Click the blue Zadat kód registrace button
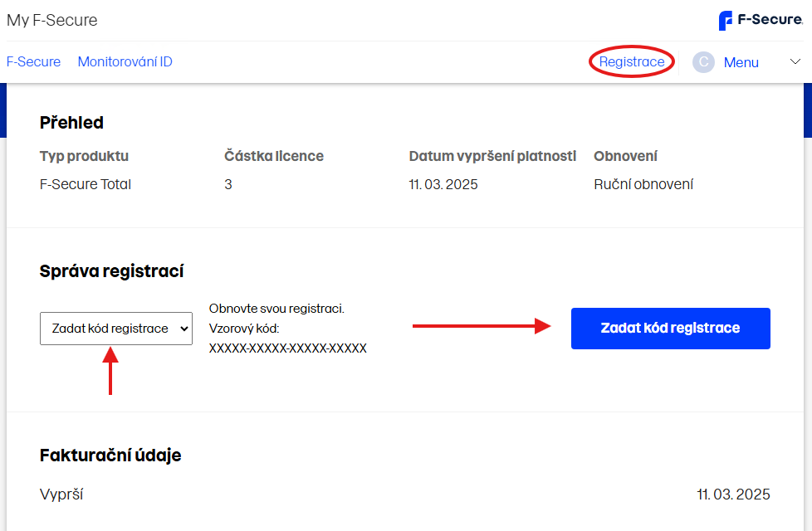The width and height of the screenshot is (812, 531). pyautogui.click(x=671, y=328)
